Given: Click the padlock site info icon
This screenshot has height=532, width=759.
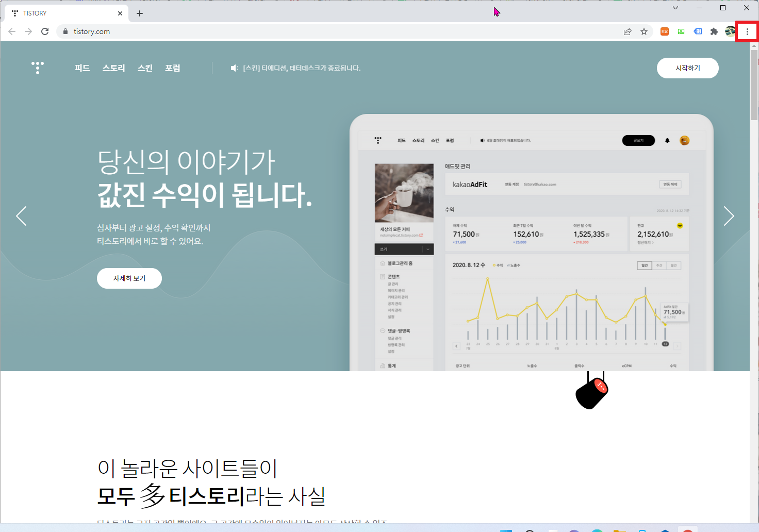Looking at the screenshot, I should [x=65, y=31].
